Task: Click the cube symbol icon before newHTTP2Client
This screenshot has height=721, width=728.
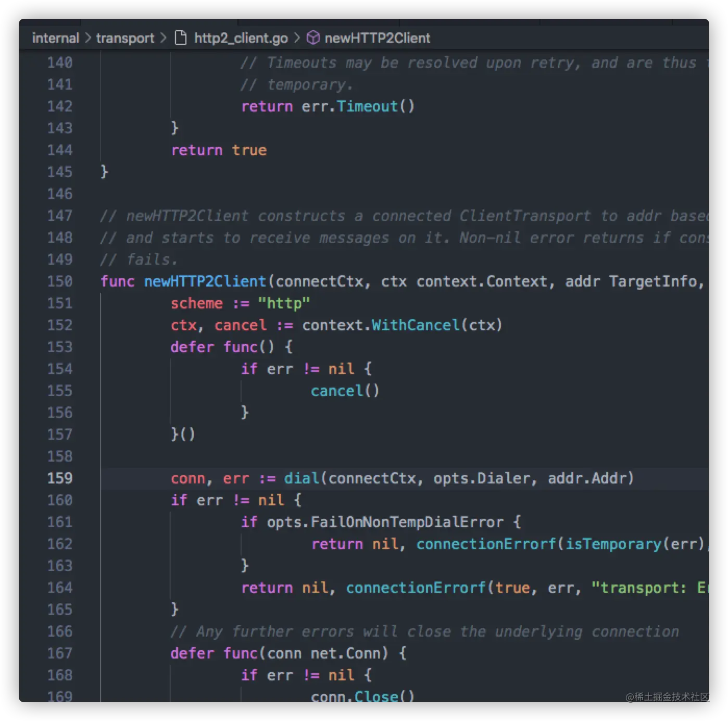Action: tap(313, 38)
